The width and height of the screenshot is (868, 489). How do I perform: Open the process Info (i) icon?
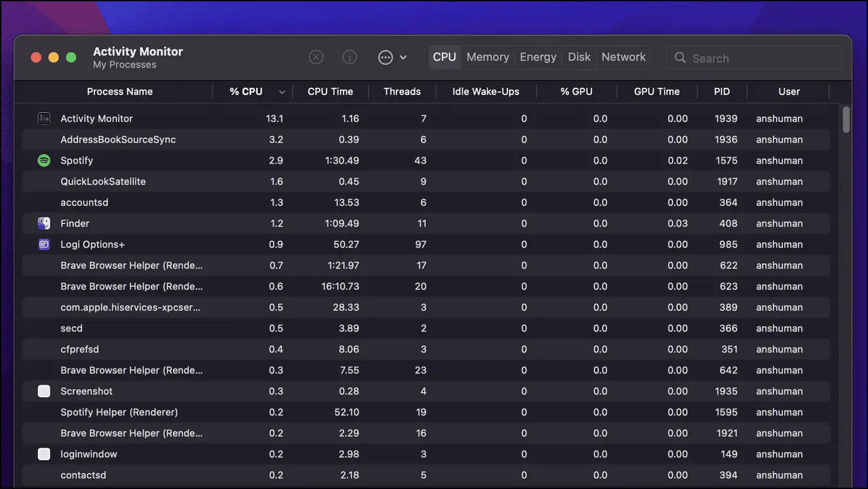click(350, 57)
